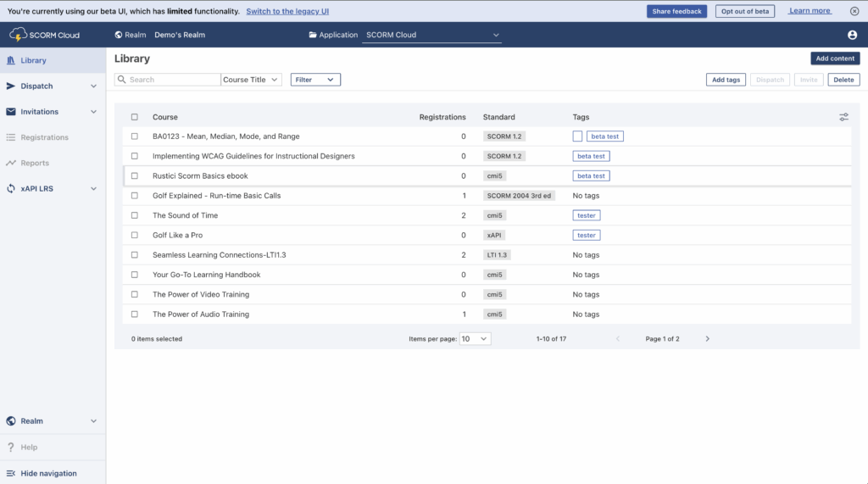Dismiss the beta banner with X icon
Image resolution: width=868 pixels, height=484 pixels.
[x=854, y=11]
